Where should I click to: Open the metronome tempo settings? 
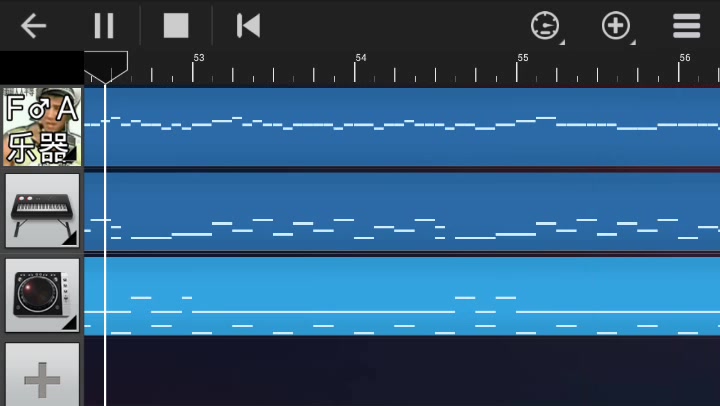(546, 26)
